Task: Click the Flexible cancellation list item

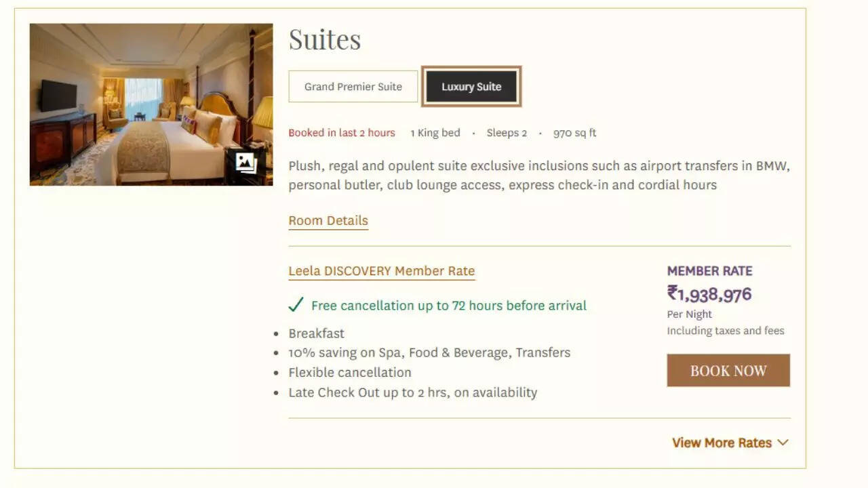Action: click(x=350, y=372)
